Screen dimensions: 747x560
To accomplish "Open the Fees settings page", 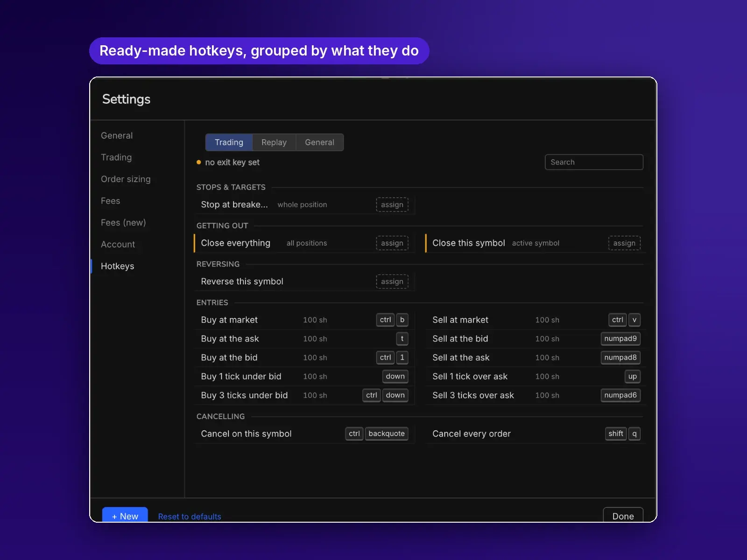I will (111, 201).
